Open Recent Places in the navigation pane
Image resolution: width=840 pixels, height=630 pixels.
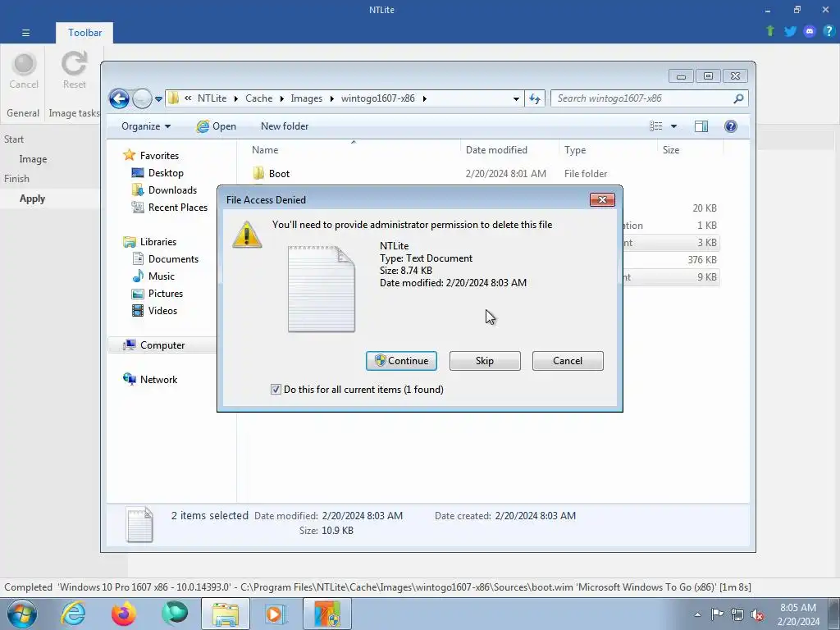pyautogui.click(x=178, y=208)
